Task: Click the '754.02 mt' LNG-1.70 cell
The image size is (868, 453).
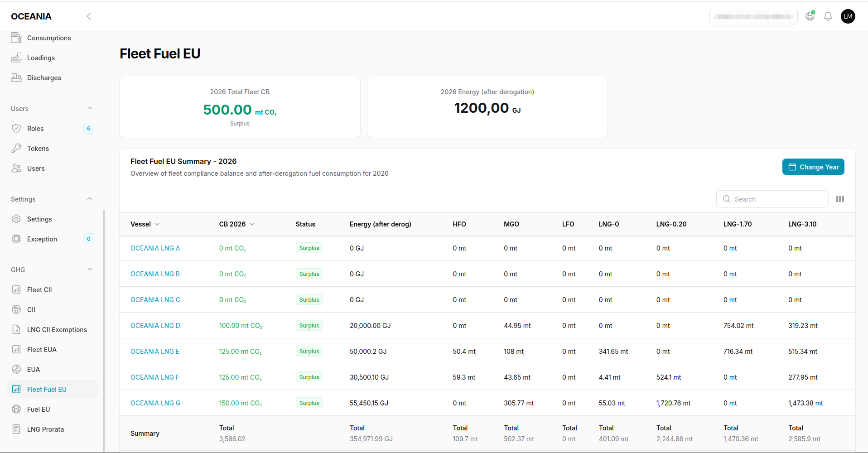Action: pyautogui.click(x=738, y=326)
